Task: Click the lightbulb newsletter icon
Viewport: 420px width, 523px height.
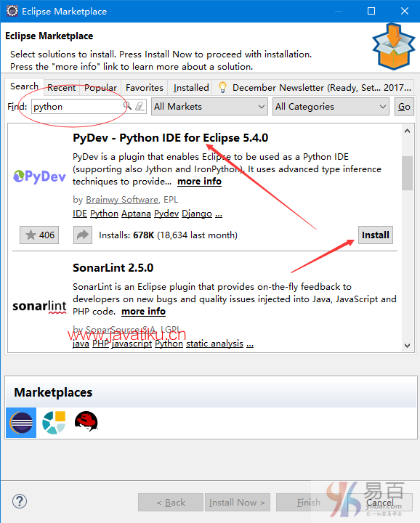Action: [222, 87]
